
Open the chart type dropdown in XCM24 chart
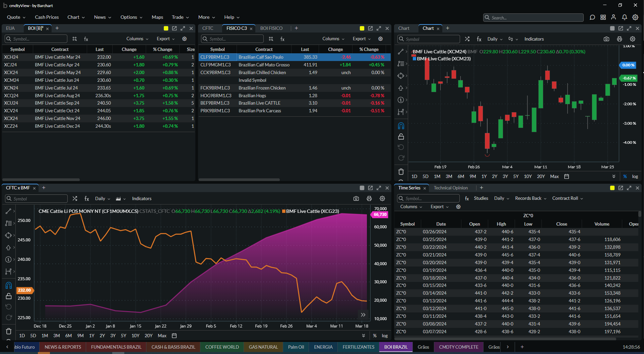[513, 39]
